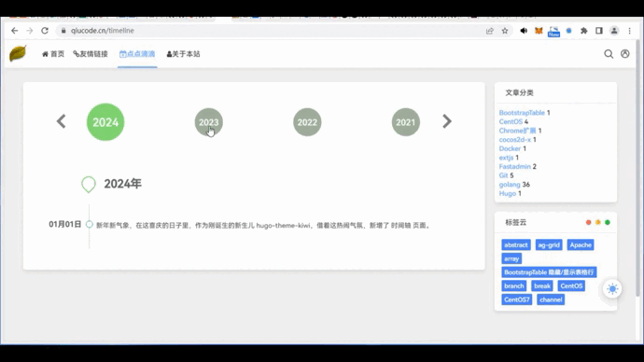Open site search magnifier icon
This screenshot has height=362, width=644.
point(609,54)
